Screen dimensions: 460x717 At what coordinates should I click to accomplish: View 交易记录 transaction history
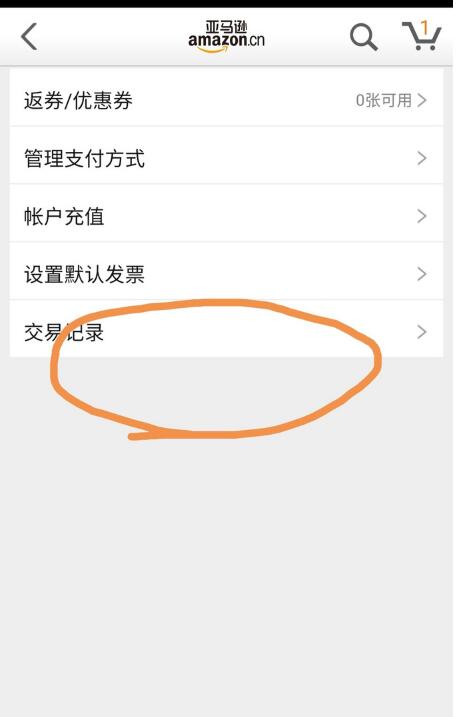click(x=226, y=329)
